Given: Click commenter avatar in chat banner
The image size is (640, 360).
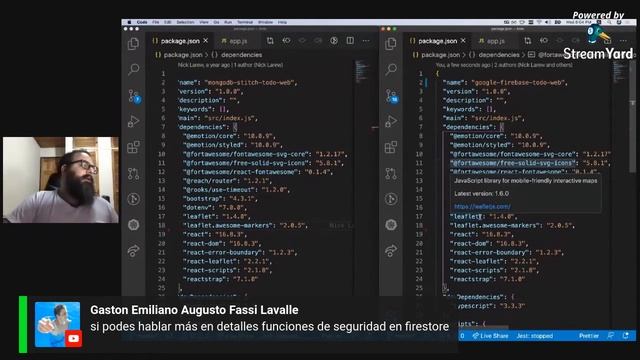Looking at the screenshot, I should click(58, 324).
